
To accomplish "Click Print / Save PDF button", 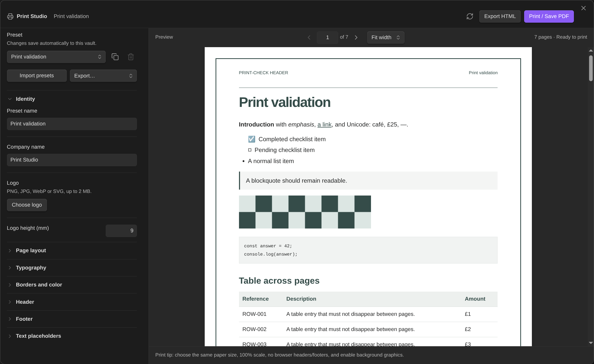I will pos(549,16).
